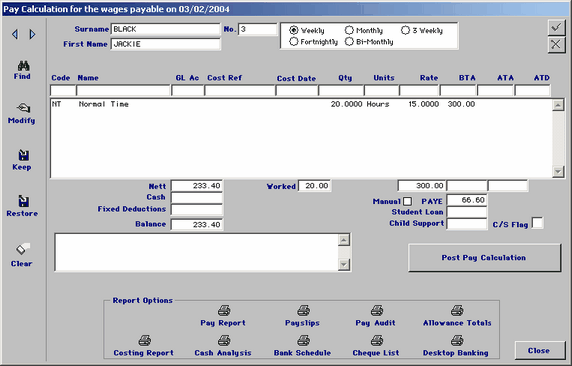Click the Qty entry field
The image size is (572, 366).
coord(341,90)
